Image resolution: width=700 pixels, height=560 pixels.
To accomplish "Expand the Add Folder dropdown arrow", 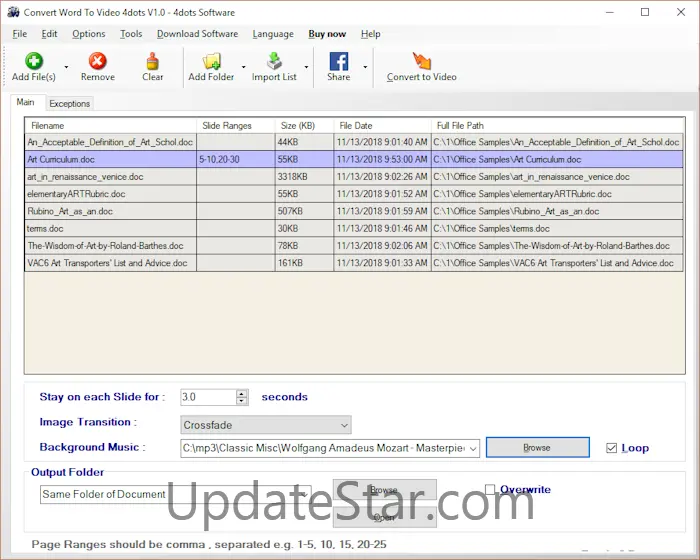I will pyautogui.click(x=243, y=67).
